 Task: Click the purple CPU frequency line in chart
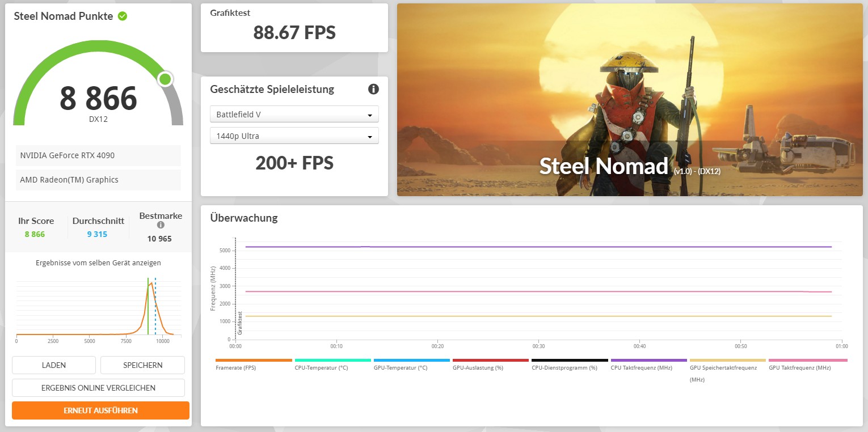click(539, 247)
